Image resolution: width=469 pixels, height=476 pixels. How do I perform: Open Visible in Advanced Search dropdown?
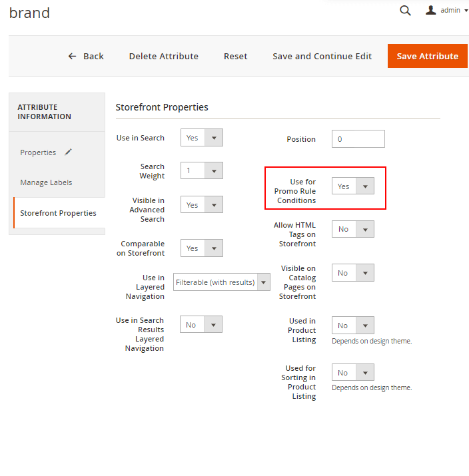point(201,205)
